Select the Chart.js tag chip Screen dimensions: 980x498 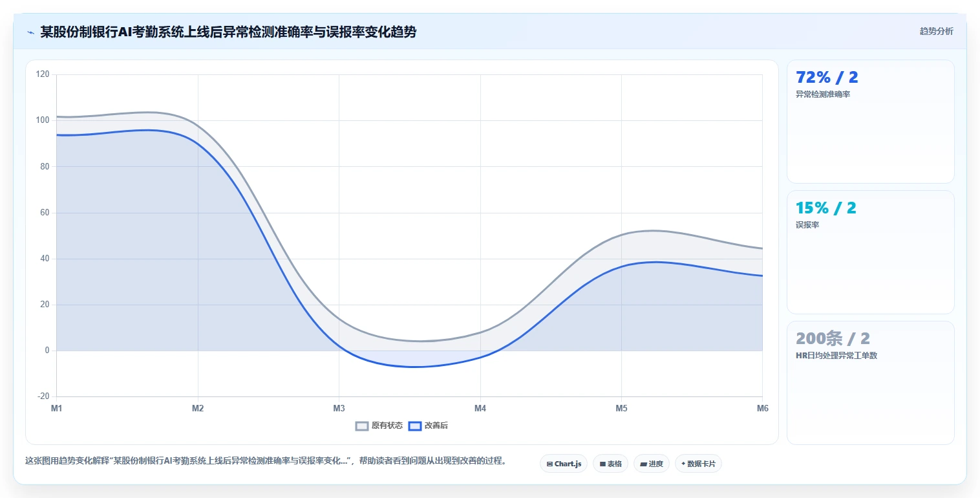point(564,464)
